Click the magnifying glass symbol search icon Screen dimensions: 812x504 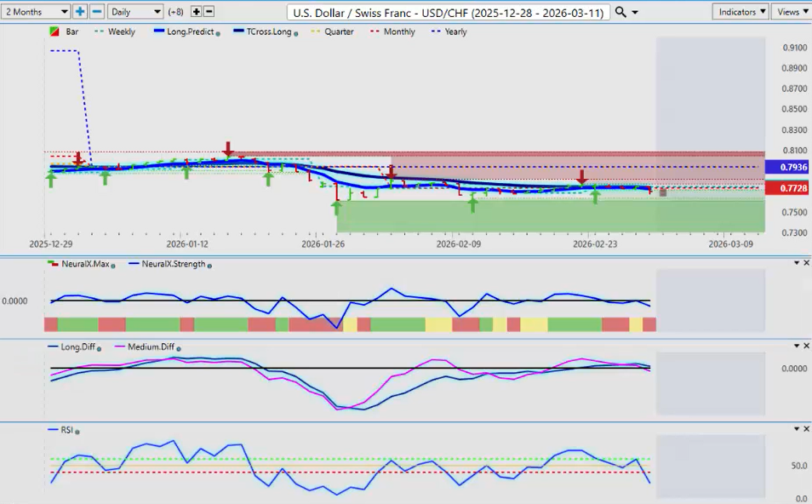point(621,12)
